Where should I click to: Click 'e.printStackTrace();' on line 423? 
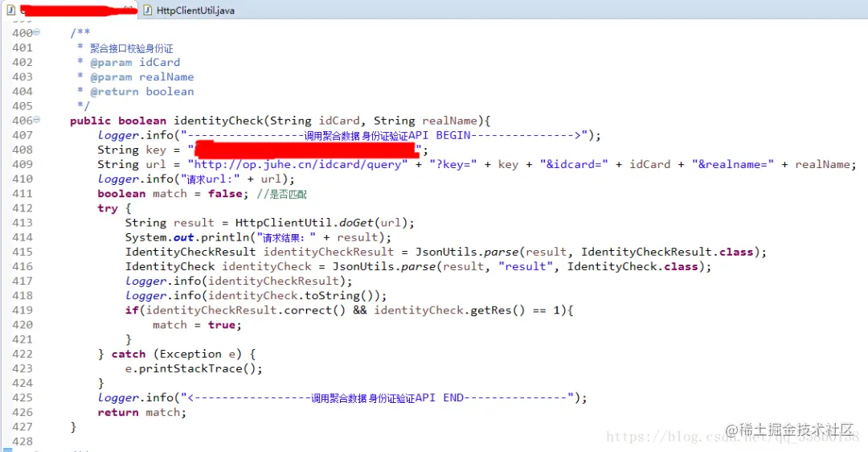tap(194, 369)
